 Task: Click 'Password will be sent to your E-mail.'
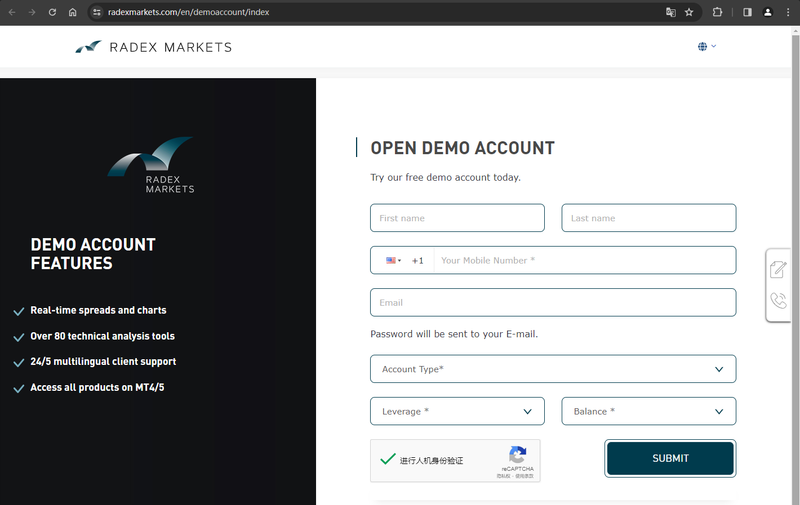[x=454, y=334]
